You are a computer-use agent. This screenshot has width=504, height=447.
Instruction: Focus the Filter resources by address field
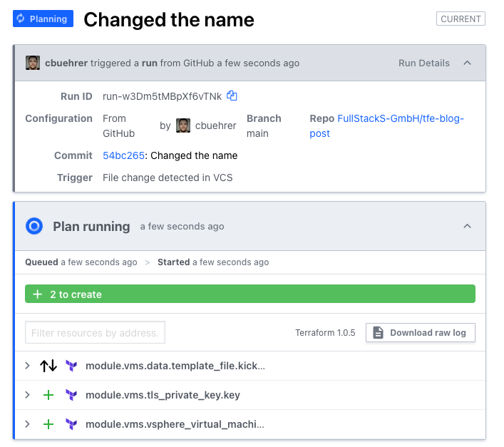[95, 332]
